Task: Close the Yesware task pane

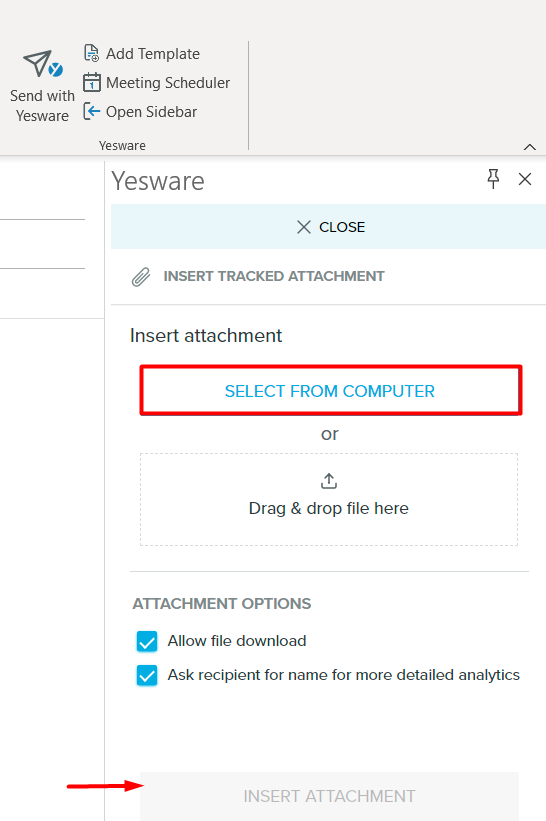Action: tap(525, 179)
